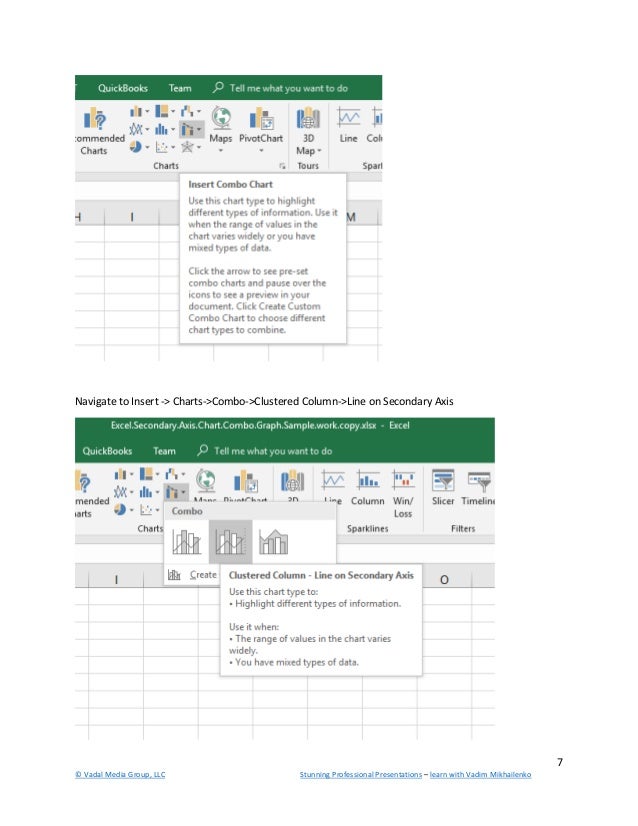The image size is (638, 826).
Task: Insert Column sparkline in Combo dropdown screenshot
Action: point(368,487)
